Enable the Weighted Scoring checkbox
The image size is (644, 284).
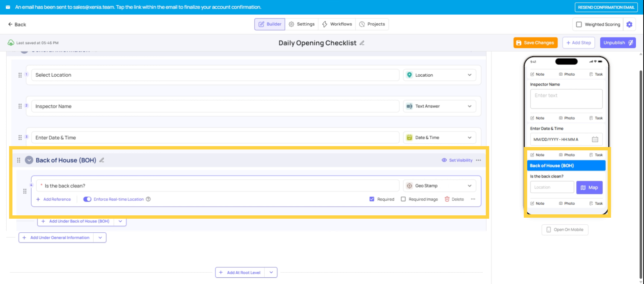[579, 24]
